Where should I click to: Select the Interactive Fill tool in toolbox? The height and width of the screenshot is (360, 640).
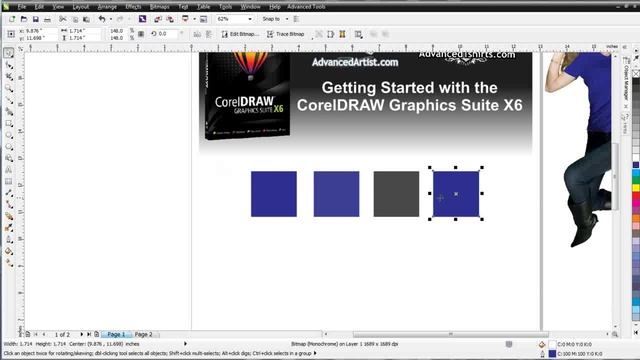point(9,263)
